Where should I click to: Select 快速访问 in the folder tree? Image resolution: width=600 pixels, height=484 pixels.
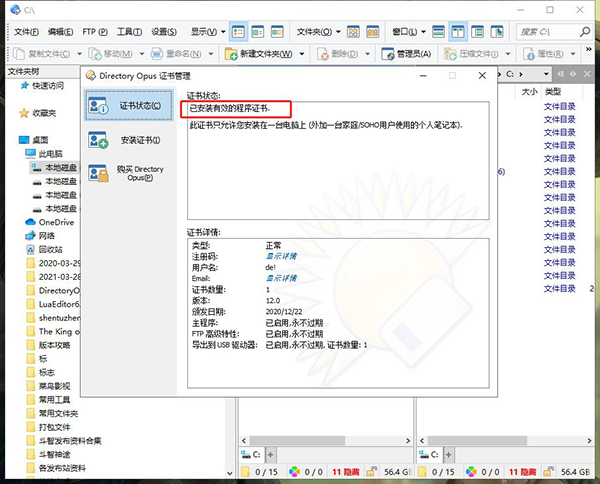click(x=48, y=86)
